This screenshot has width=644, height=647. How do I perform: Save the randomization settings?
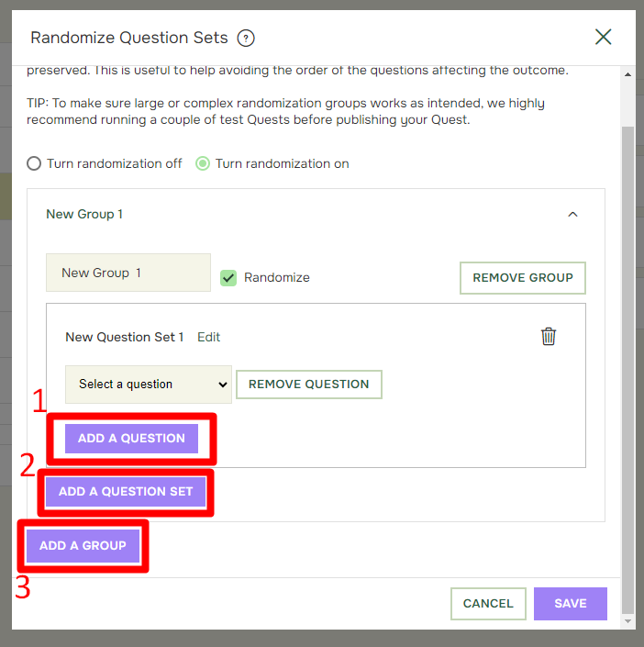point(571,603)
